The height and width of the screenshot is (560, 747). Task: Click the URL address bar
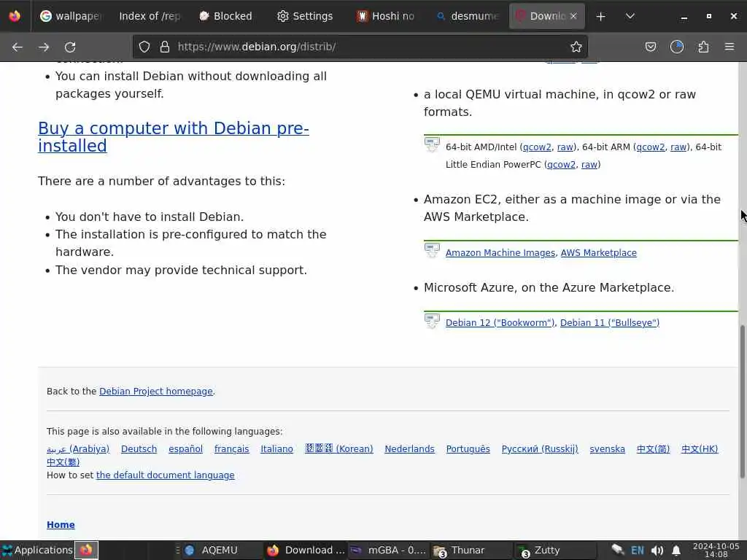click(362, 47)
